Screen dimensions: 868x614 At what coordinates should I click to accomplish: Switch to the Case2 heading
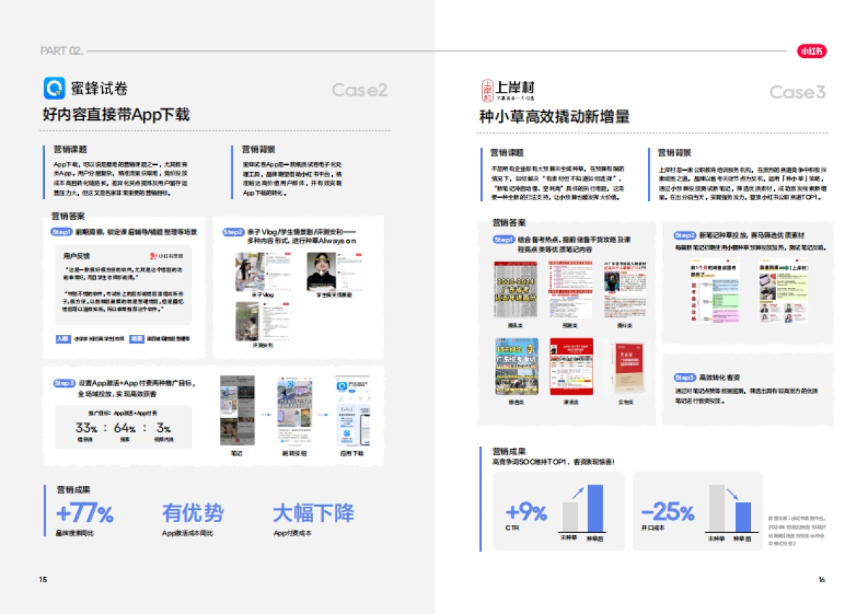tap(359, 90)
